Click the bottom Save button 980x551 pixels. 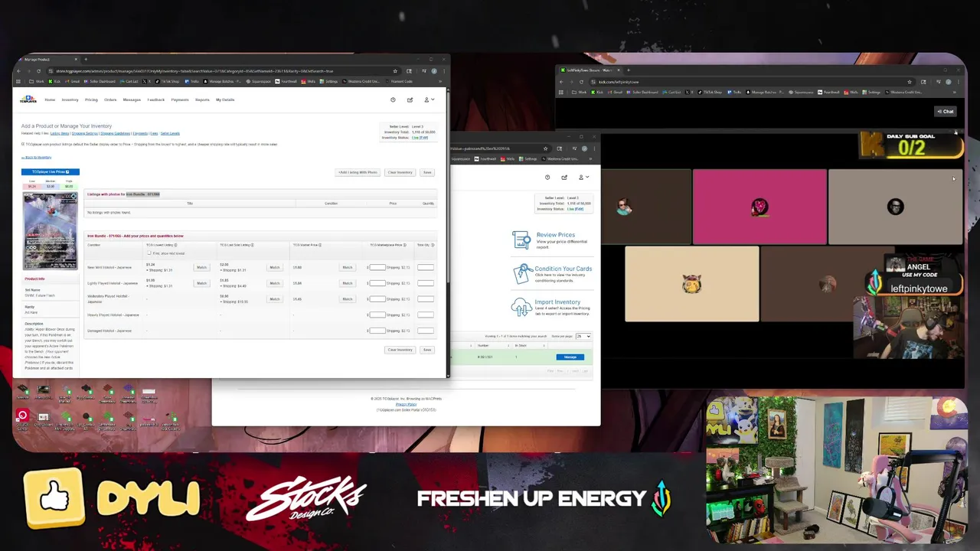[427, 350]
